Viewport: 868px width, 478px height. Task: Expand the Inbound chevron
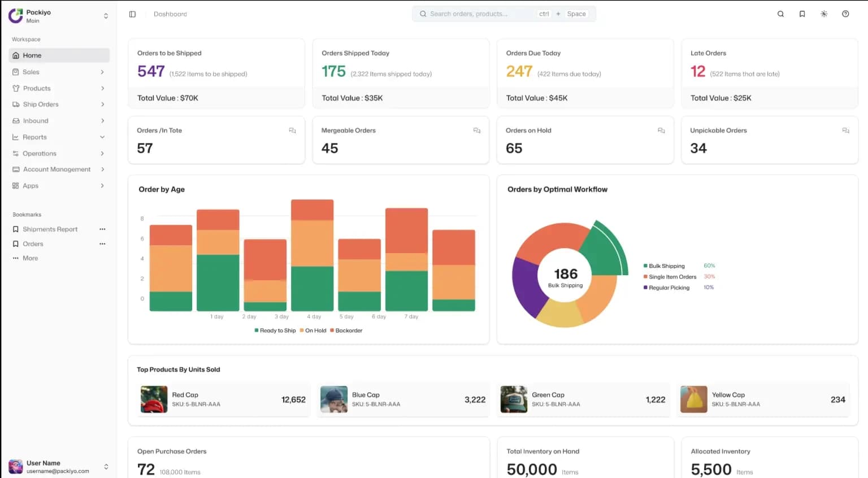pos(102,121)
